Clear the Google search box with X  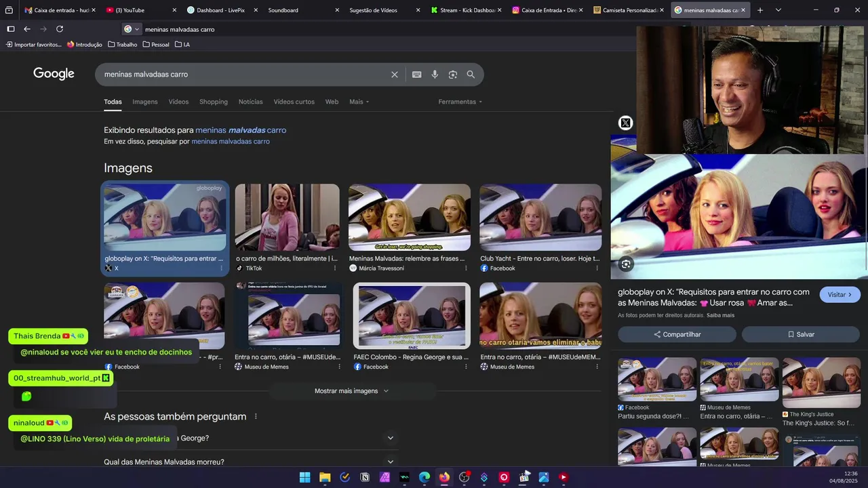coord(394,75)
